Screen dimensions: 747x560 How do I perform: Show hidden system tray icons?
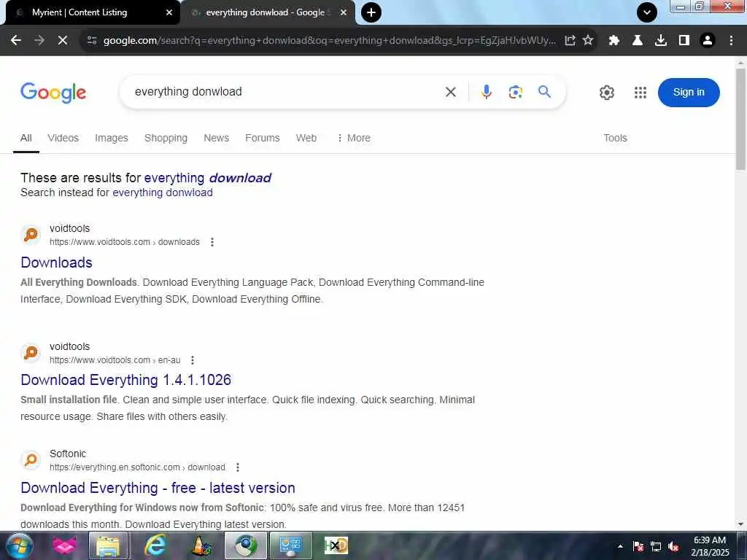coord(620,547)
